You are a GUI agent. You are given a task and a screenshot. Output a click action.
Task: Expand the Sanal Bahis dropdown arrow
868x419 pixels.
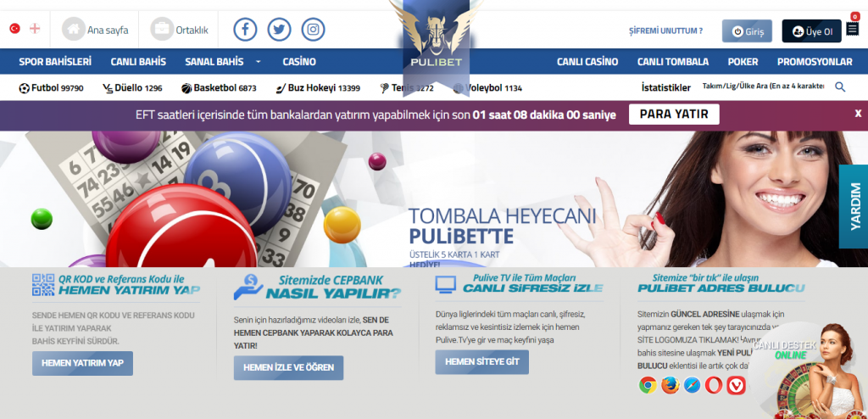(258, 62)
